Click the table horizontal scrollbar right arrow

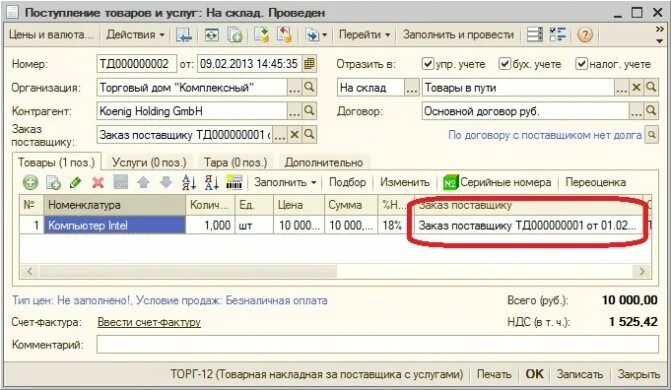click(641, 271)
